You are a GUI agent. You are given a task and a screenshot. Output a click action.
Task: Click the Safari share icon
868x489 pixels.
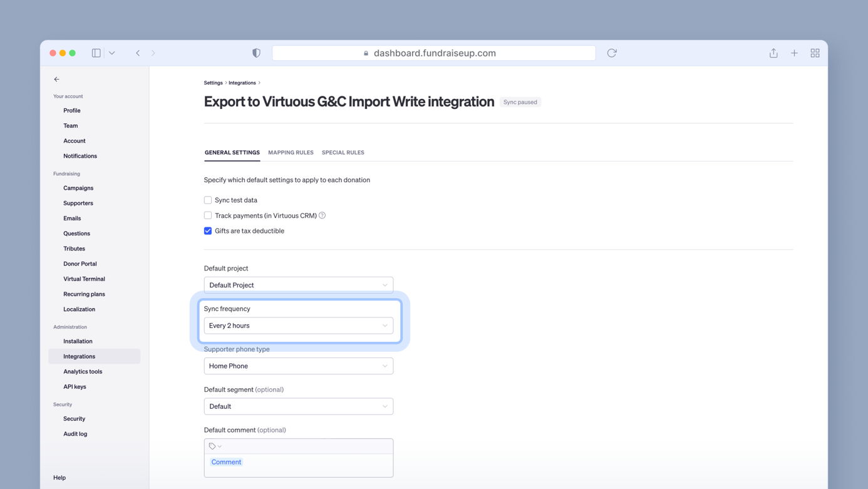pos(773,53)
